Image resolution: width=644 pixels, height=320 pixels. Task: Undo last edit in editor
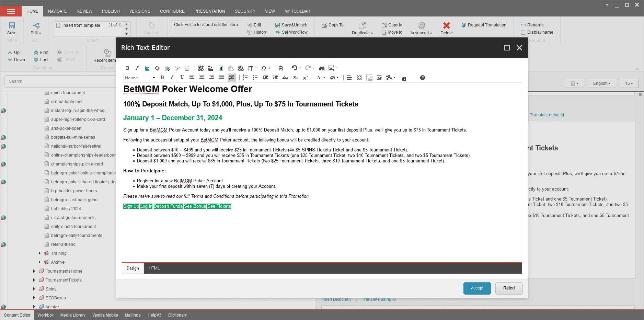pos(294,68)
